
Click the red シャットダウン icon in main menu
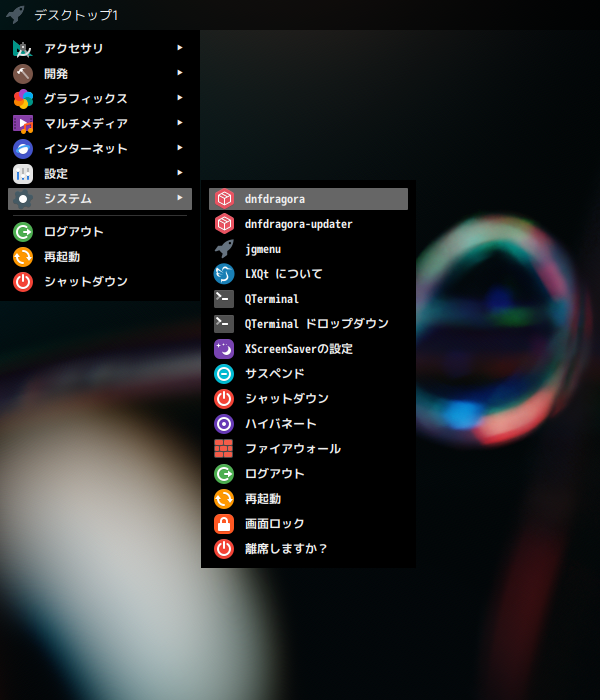(23, 282)
